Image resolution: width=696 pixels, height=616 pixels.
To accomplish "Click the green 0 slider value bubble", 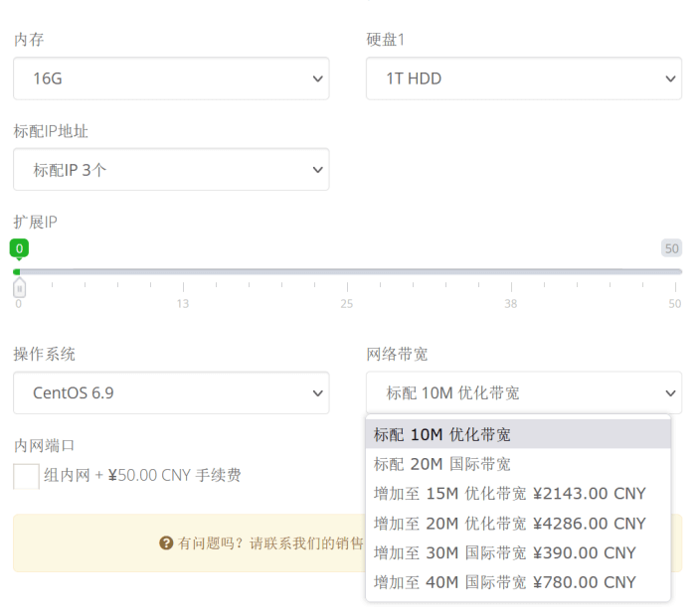I will click(x=19, y=248).
